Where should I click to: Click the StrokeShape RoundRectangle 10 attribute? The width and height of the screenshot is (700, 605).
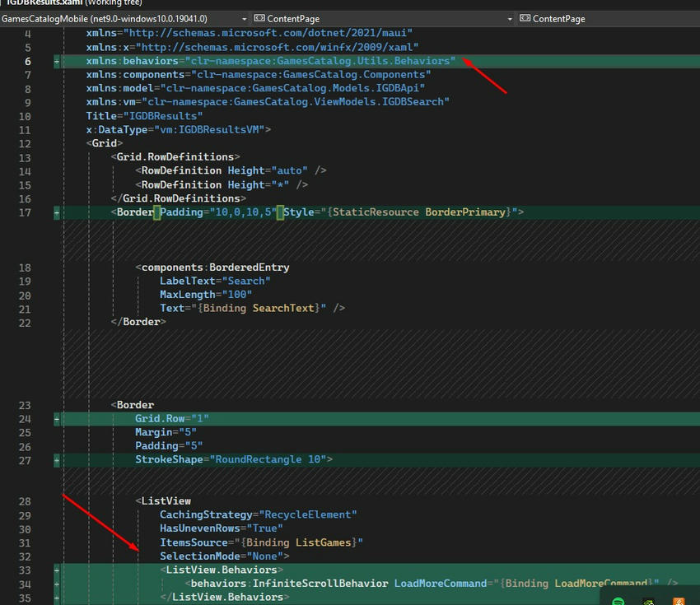231,459
